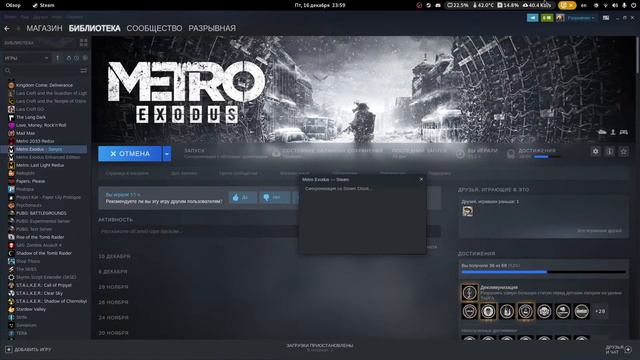Screen dimensions: 640x360
Task: Click the cloud status icon on banner
Action: [x=602, y=132]
